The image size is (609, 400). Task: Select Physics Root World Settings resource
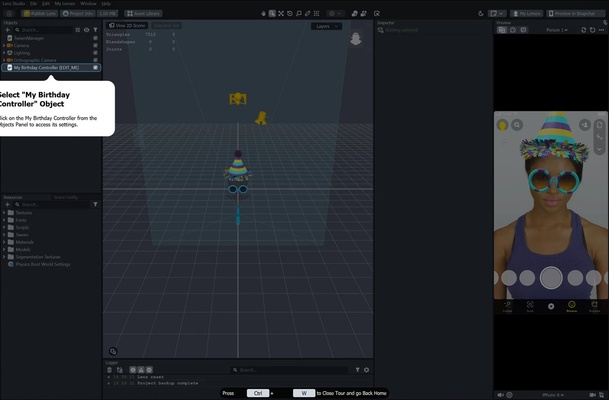[x=39, y=264]
